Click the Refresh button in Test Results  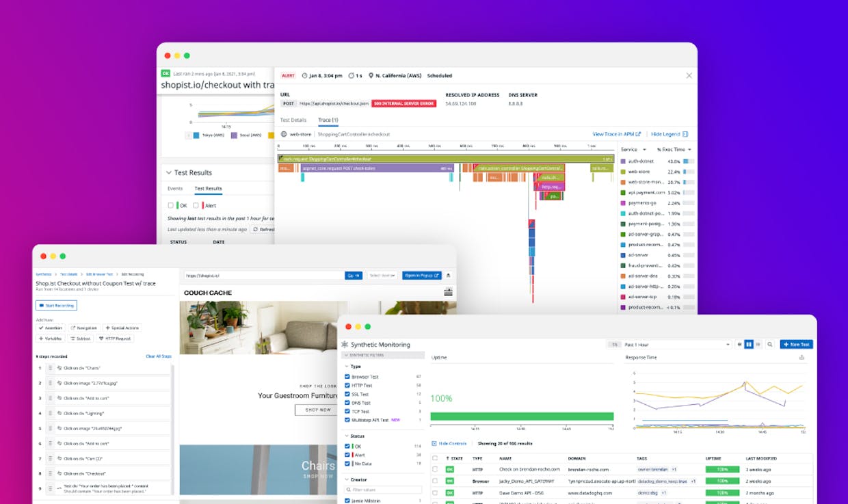point(262,230)
